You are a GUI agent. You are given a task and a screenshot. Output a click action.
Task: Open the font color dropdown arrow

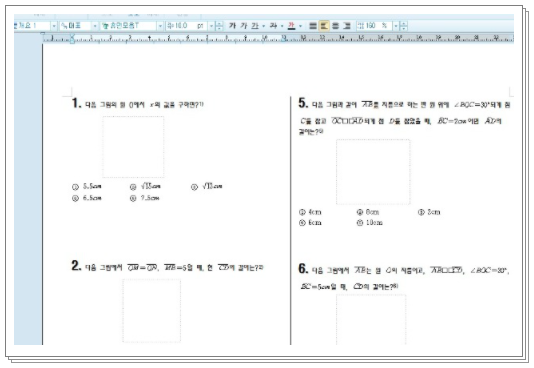(x=300, y=26)
